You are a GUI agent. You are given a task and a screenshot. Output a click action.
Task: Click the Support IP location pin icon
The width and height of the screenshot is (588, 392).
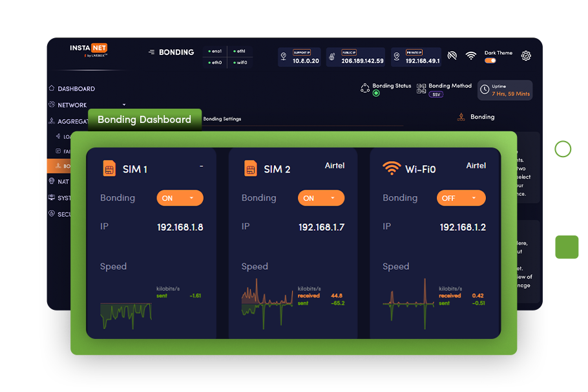click(283, 57)
